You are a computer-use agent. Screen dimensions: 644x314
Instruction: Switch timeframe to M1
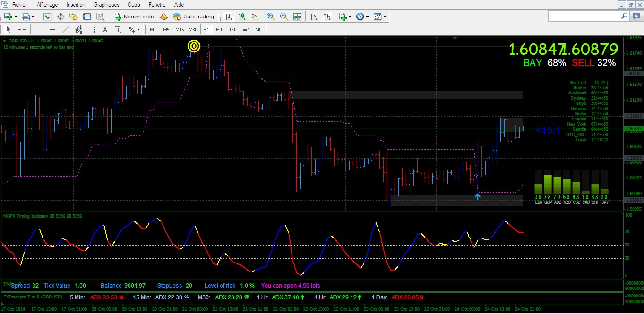point(153,29)
